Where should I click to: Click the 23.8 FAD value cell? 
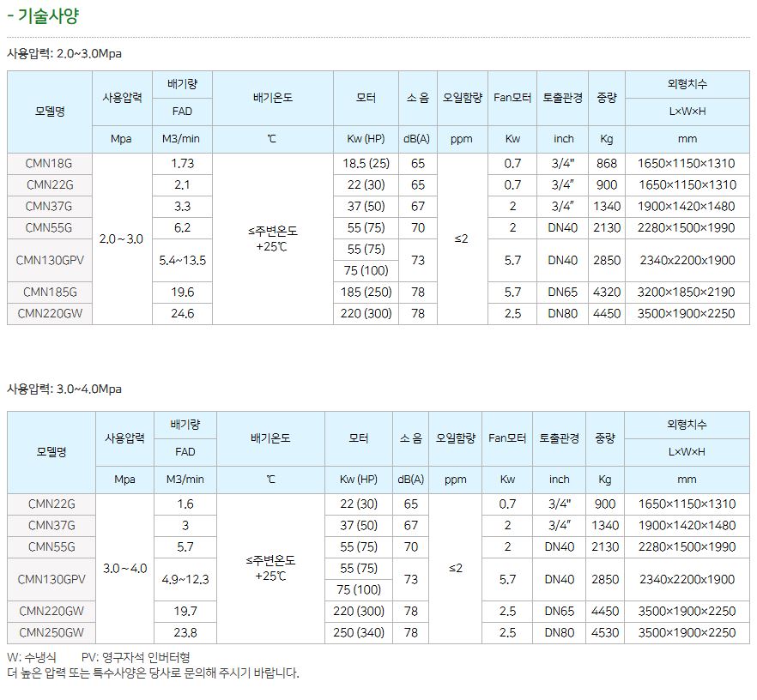(185, 633)
